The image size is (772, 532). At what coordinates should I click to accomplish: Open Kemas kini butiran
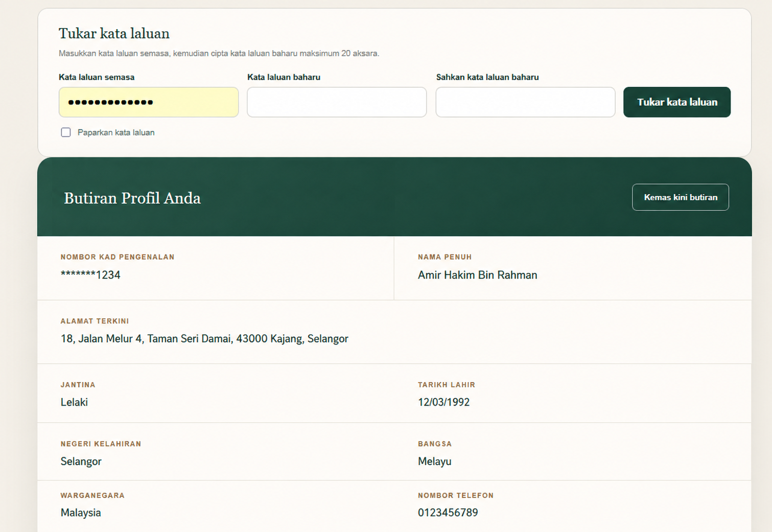pos(681,197)
